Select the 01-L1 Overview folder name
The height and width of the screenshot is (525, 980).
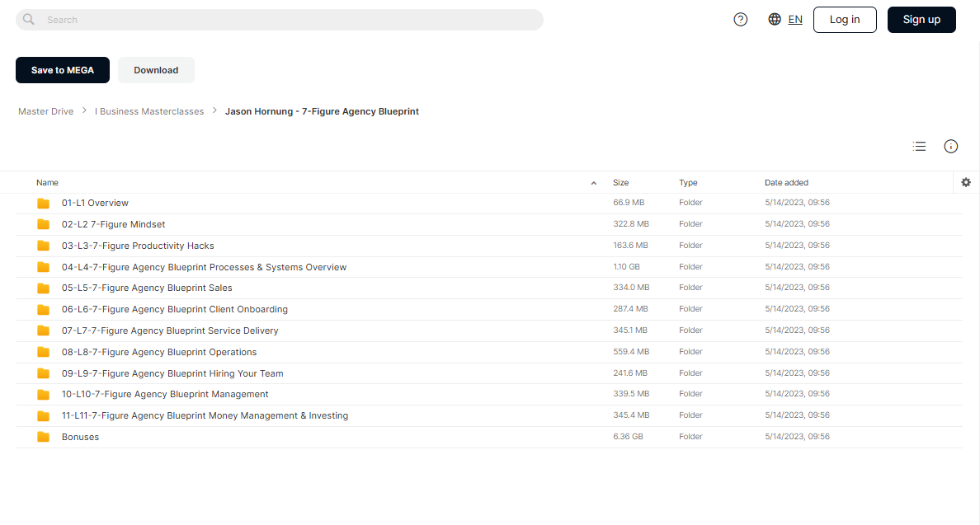tap(95, 203)
